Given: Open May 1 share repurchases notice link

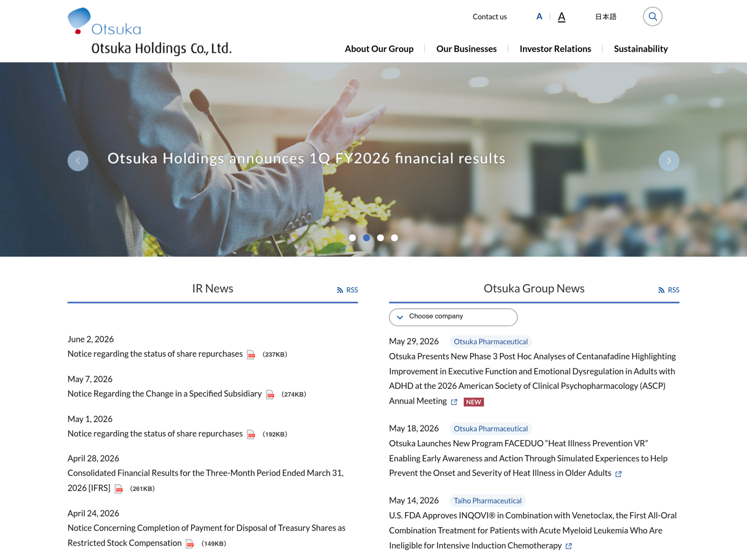Looking at the screenshot, I should pos(155,434).
